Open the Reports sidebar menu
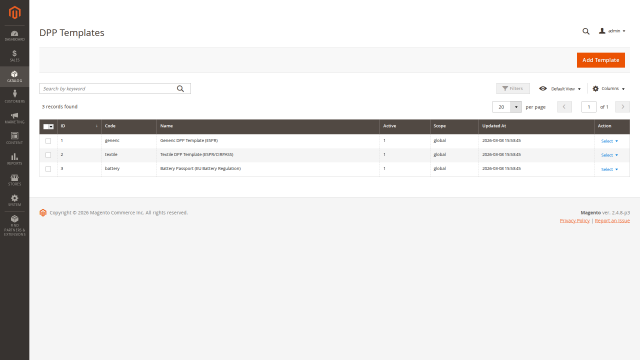Screen dimensions: 640x360 tap(14, 159)
